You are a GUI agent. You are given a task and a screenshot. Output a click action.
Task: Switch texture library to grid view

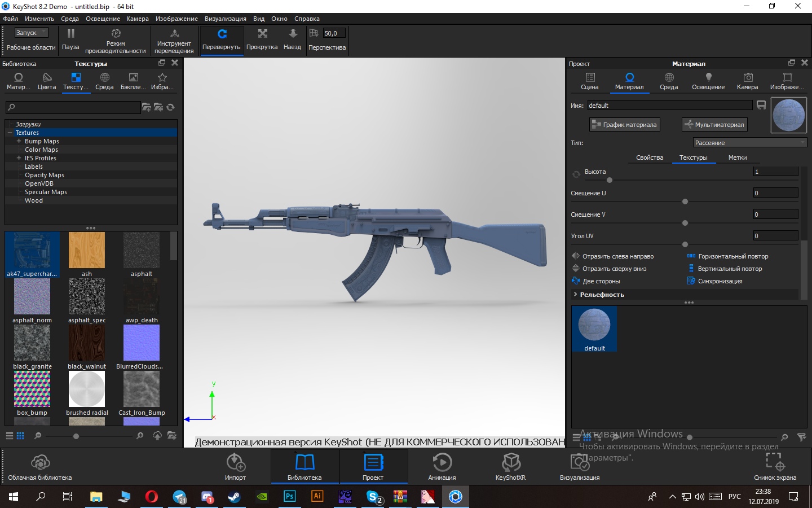(x=20, y=436)
